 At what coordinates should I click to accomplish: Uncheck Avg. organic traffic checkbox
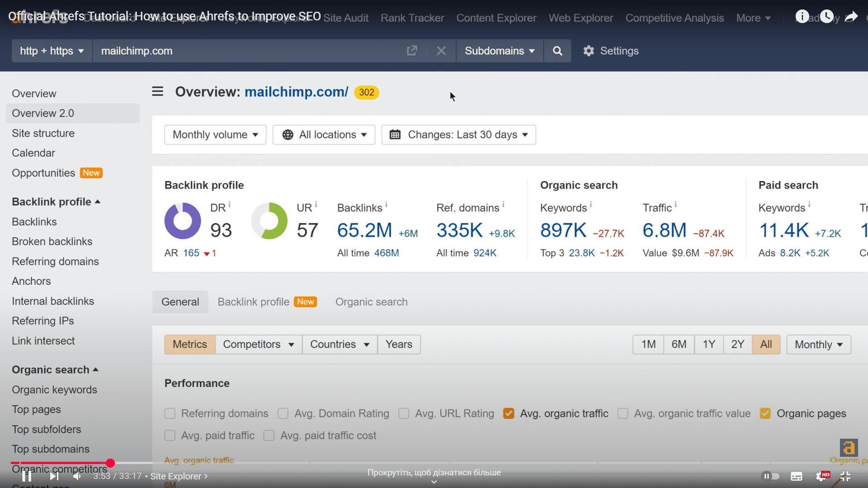click(508, 413)
